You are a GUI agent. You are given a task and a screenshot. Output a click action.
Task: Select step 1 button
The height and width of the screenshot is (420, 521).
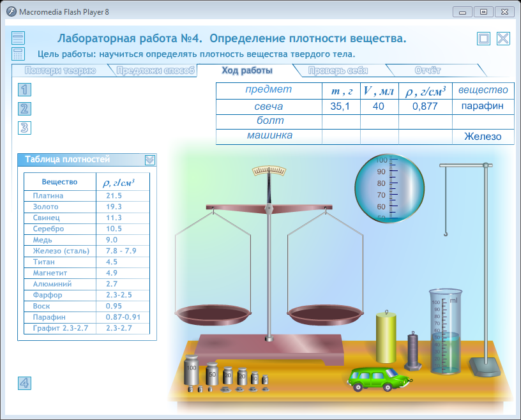pyautogui.click(x=24, y=90)
